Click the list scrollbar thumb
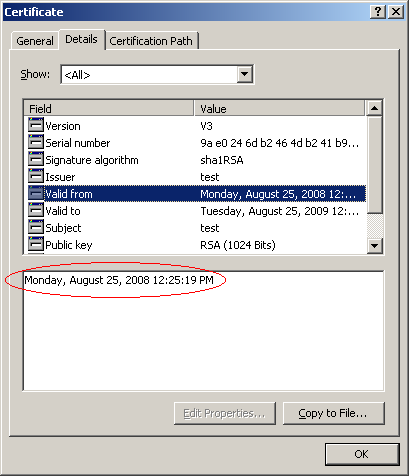The image size is (409, 476). tap(375, 164)
